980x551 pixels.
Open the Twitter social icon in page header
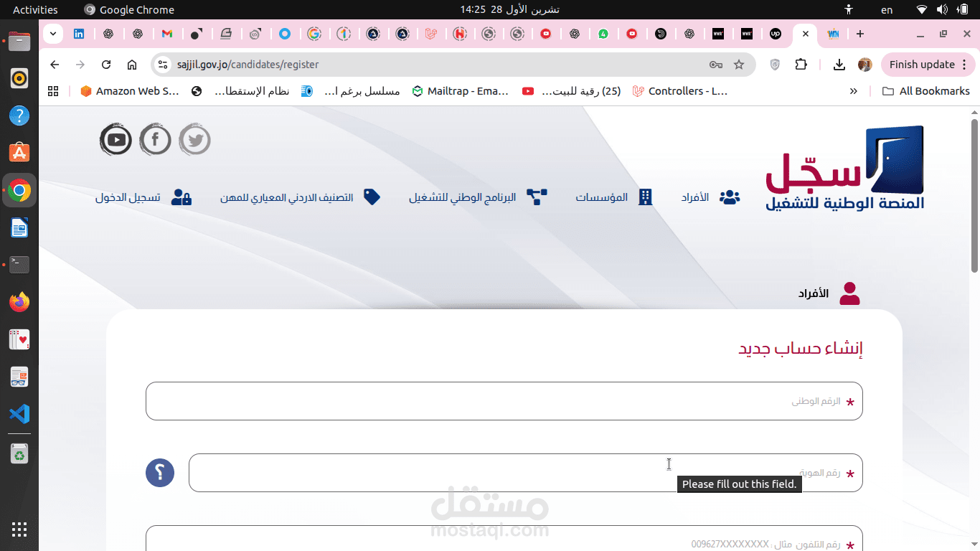(194, 140)
